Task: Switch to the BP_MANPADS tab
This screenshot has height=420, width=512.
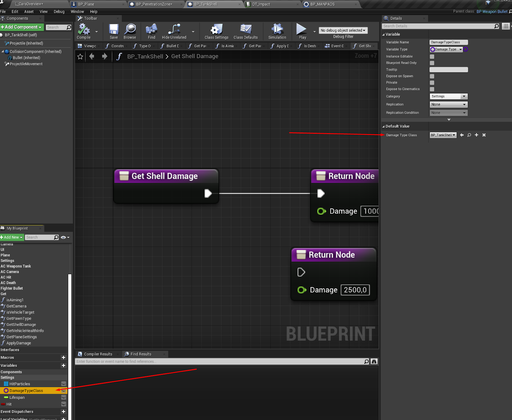Action: pos(322,4)
